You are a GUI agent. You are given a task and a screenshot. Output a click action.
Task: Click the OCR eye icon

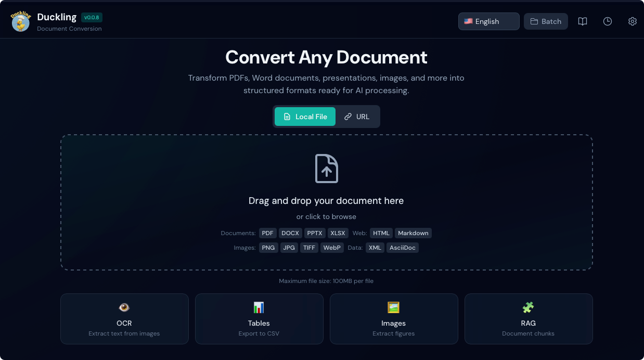pyautogui.click(x=124, y=307)
